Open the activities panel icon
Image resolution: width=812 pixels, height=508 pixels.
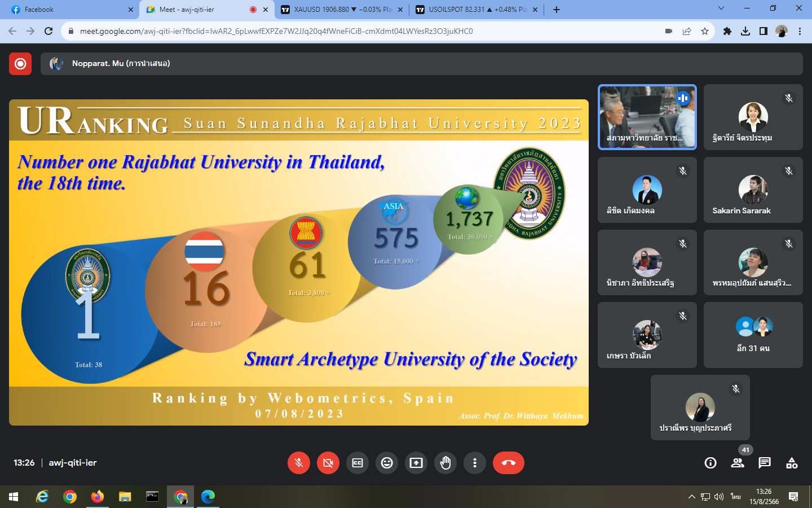point(792,463)
